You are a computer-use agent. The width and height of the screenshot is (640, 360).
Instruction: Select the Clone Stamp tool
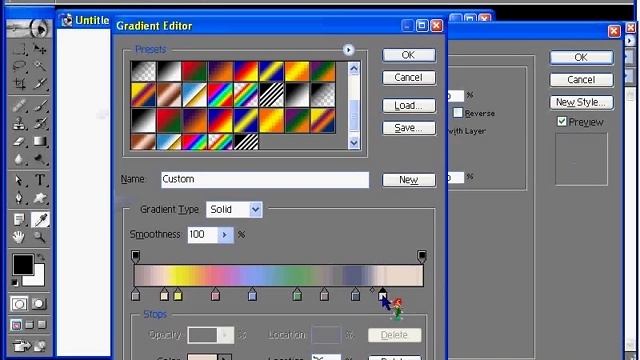[x=19, y=123]
